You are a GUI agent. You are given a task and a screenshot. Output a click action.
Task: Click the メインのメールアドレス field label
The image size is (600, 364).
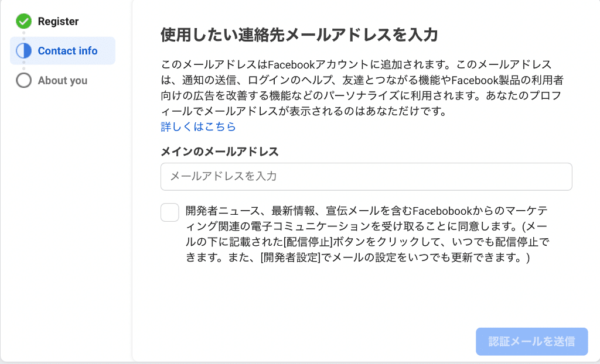pyautogui.click(x=220, y=152)
